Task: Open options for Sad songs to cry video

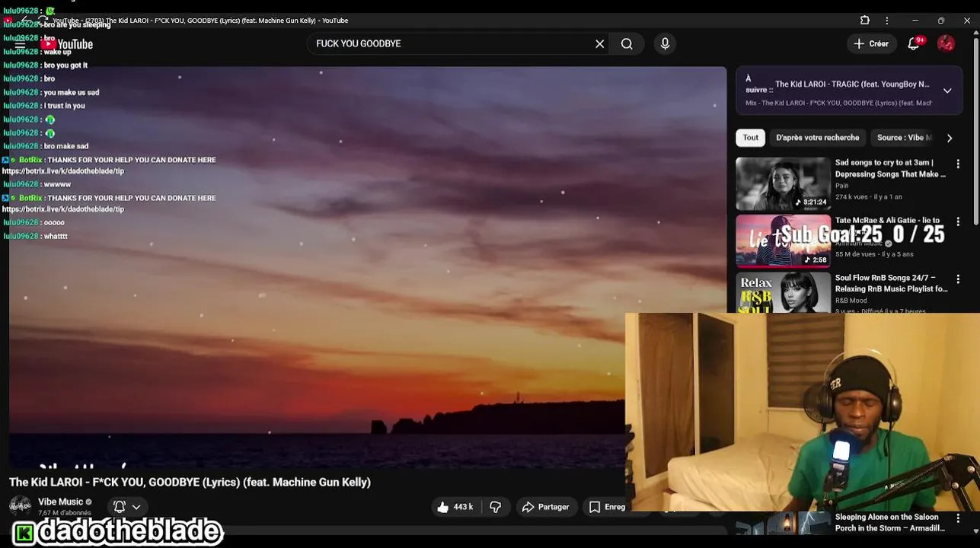Action: click(x=958, y=164)
